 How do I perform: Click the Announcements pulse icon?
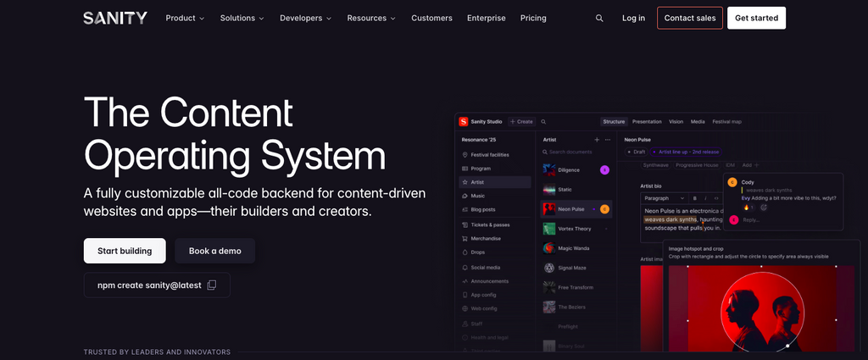click(x=465, y=281)
